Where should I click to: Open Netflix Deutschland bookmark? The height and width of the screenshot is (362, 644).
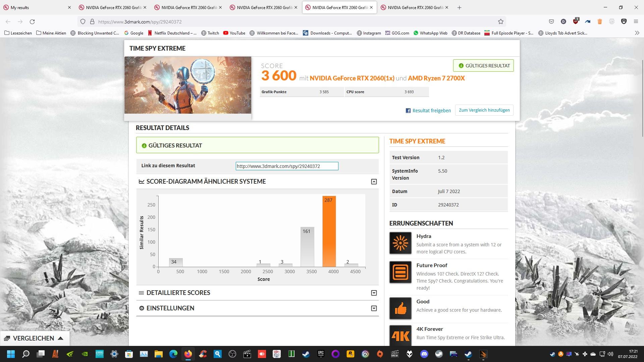172,33
